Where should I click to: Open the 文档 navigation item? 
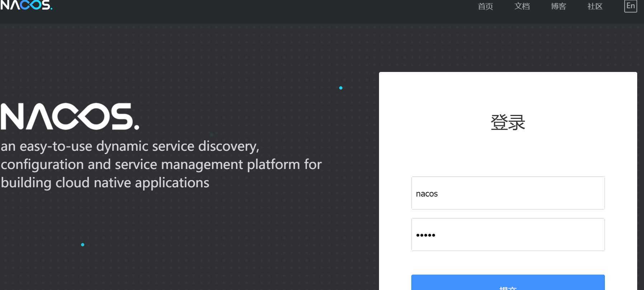coord(522,6)
